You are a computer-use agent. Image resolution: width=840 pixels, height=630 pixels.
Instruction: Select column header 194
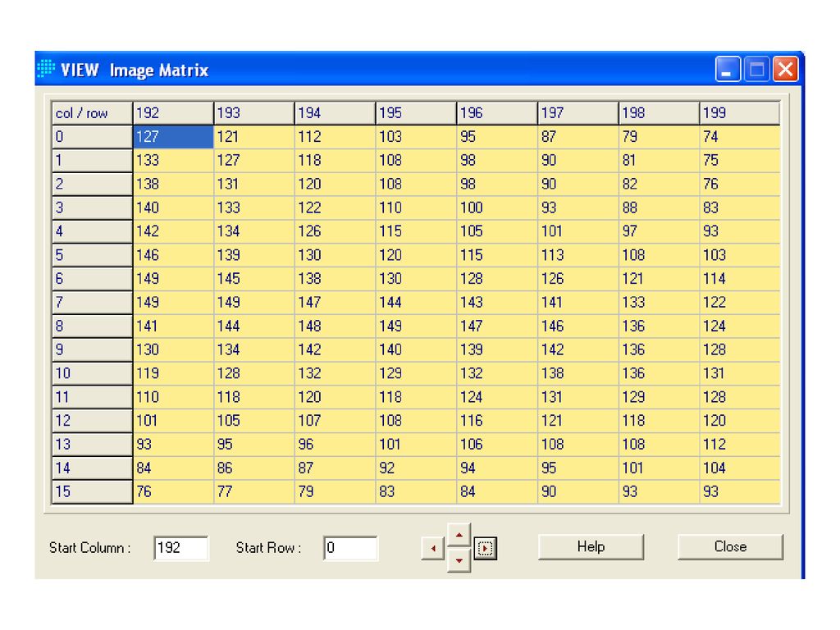(x=335, y=112)
